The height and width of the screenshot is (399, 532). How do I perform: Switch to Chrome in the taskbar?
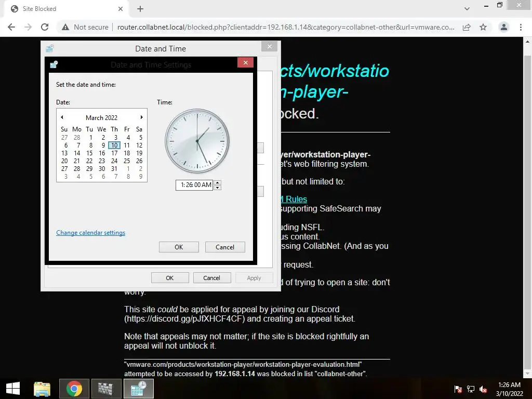pyautogui.click(x=74, y=389)
